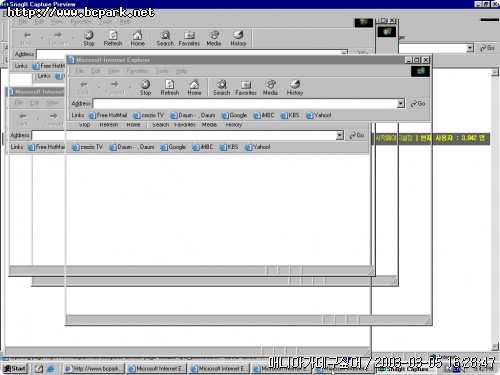Viewport: 500px width, 375px height.
Task: Click address field in front Internet Explorer window
Action: tap(245, 104)
